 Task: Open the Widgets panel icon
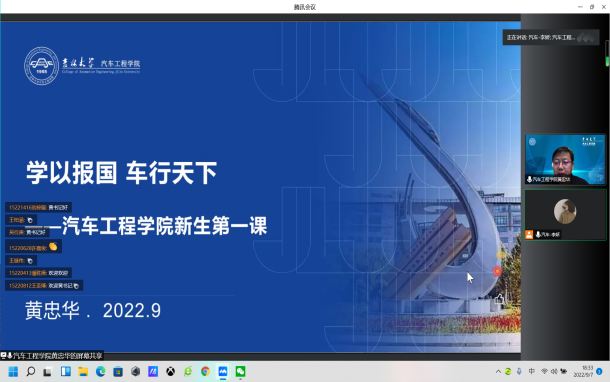65,372
